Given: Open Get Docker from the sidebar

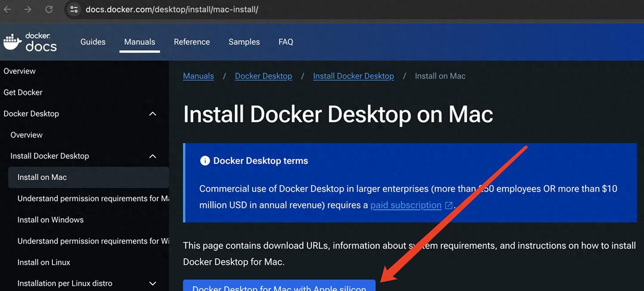Looking at the screenshot, I should tap(23, 92).
